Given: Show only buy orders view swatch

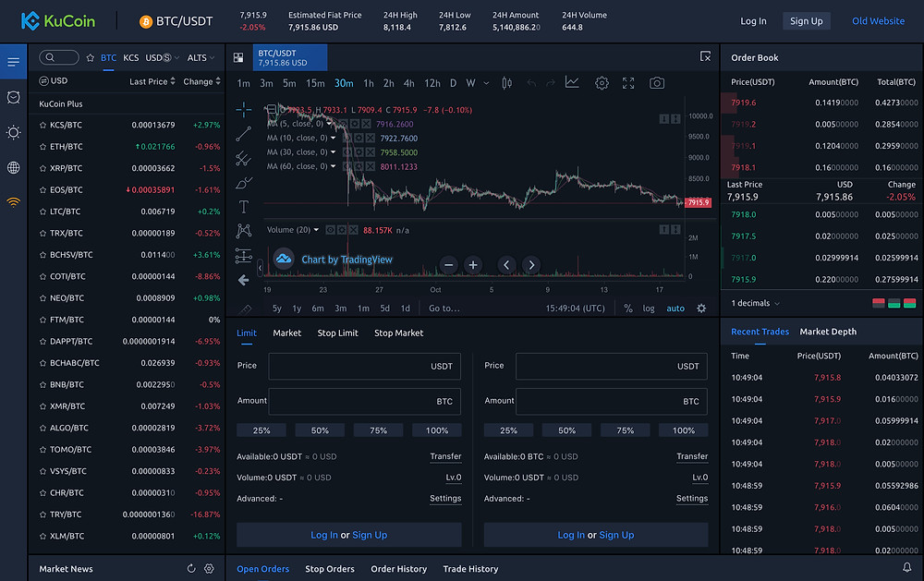Looking at the screenshot, I should click(x=894, y=304).
